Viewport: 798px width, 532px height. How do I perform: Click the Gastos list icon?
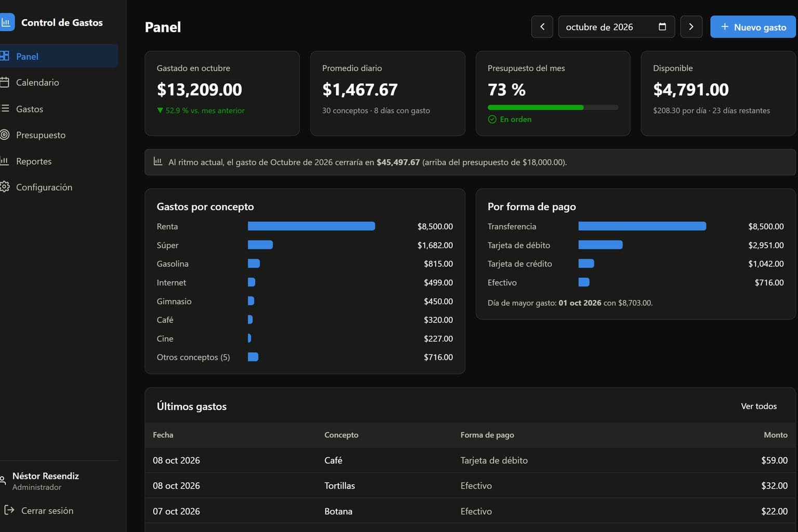click(x=5, y=109)
